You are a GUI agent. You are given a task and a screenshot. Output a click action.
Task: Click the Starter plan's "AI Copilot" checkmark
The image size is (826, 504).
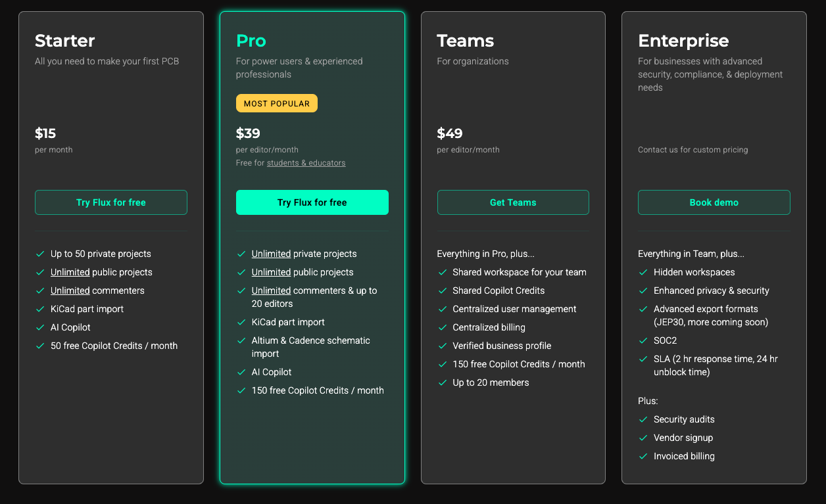pos(41,327)
